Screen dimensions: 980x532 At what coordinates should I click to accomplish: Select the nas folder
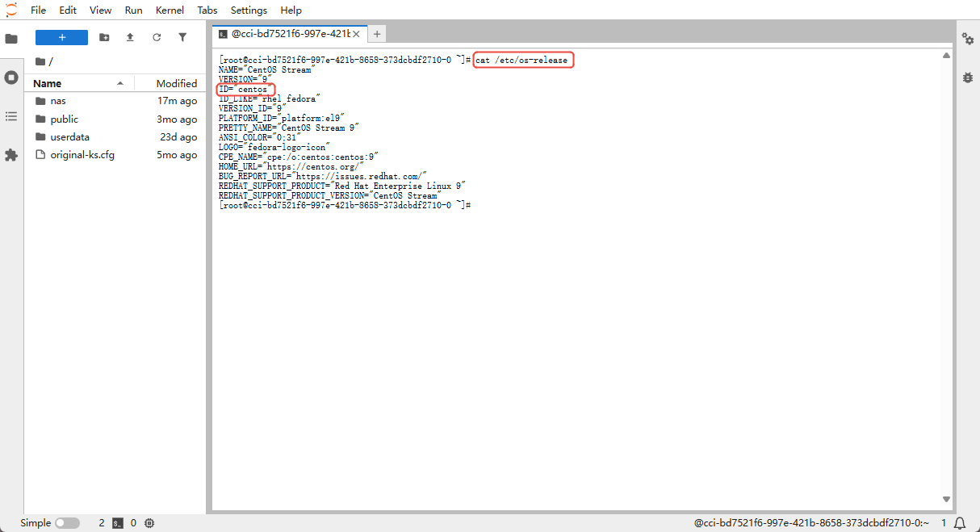[x=115, y=101]
